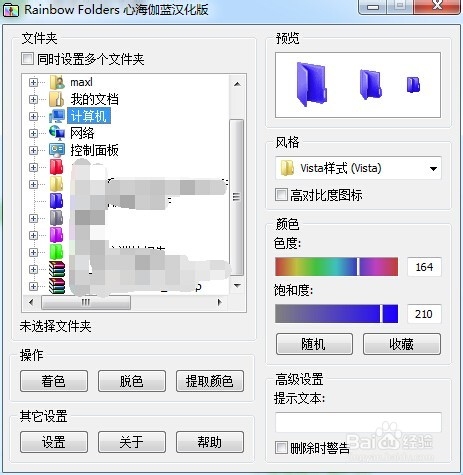Click tree horizontal scroll right arrow
463x475 pixels.
219,302
